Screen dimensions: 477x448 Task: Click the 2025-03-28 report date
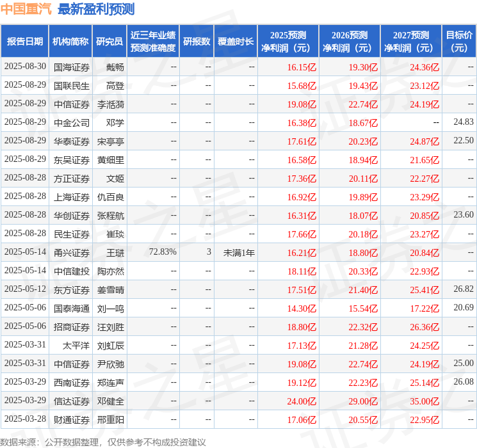(25, 419)
